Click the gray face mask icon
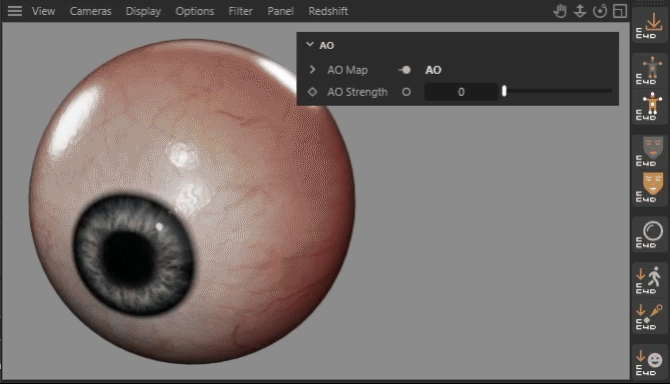This screenshot has width=670, height=384. pos(650,152)
